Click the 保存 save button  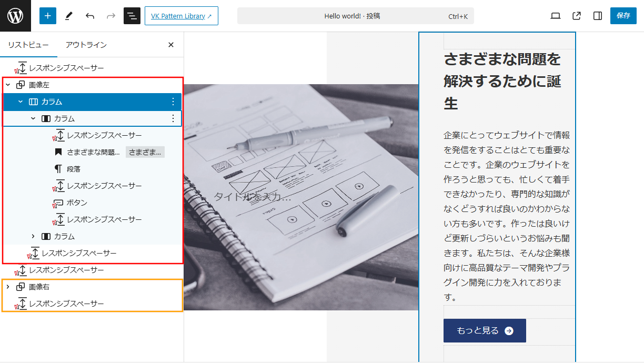[623, 16]
